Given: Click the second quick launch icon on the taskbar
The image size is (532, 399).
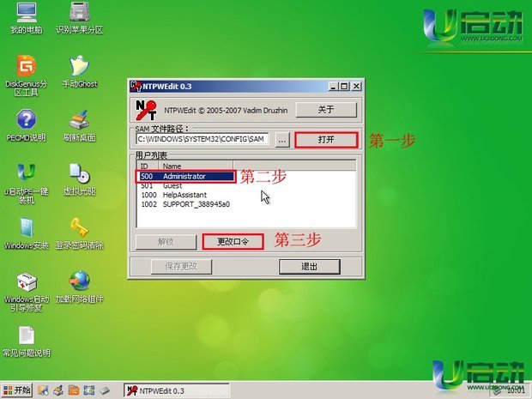Looking at the screenshot, I should point(58,390).
